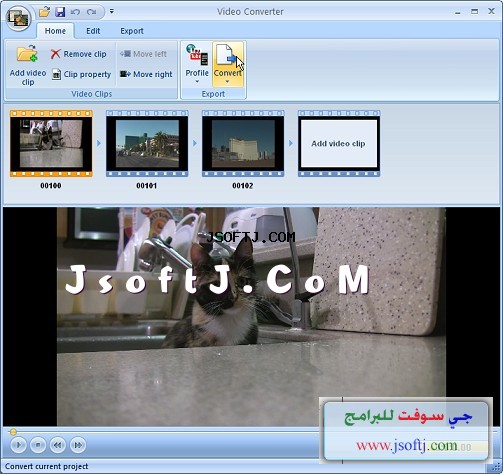Minimize the Video Converter window
The image size is (503, 474).
tap(458, 12)
